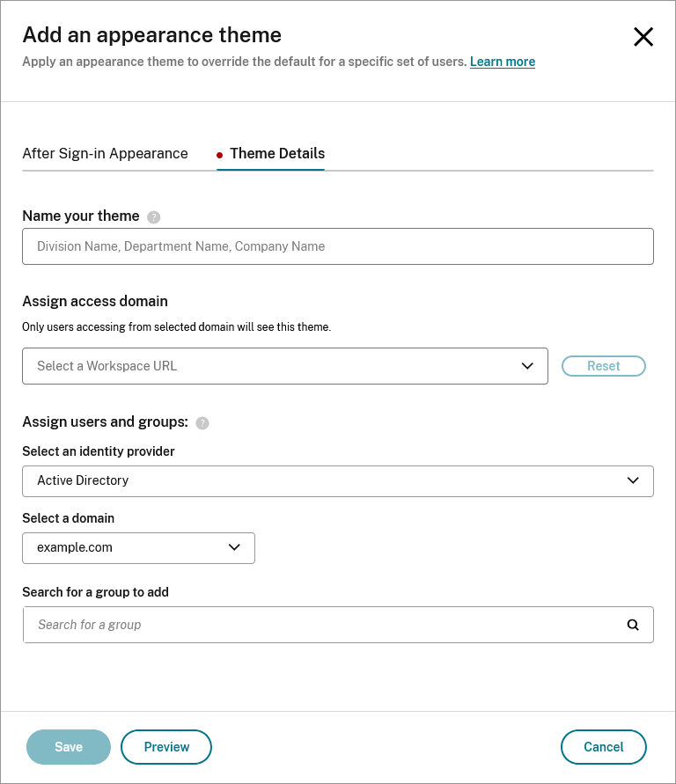Click the red dot beside Theme Details
Image resolution: width=676 pixels, height=784 pixels.
(x=219, y=155)
